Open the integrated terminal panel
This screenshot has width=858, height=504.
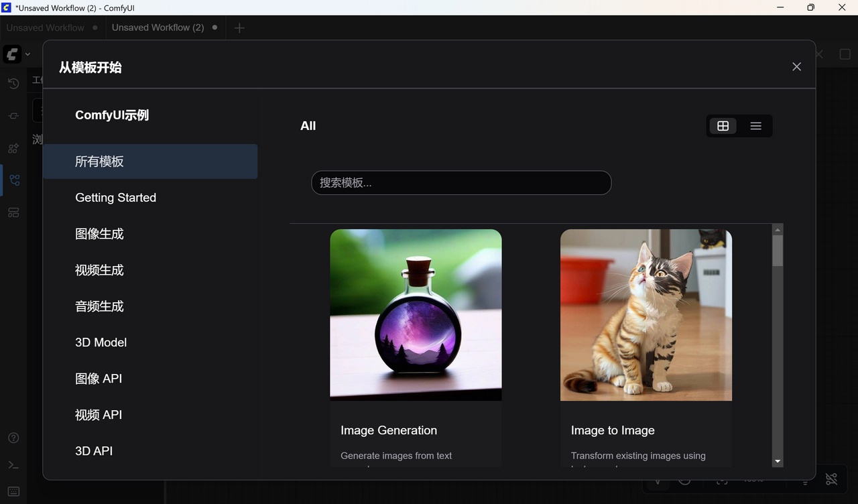pyautogui.click(x=13, y=464)
